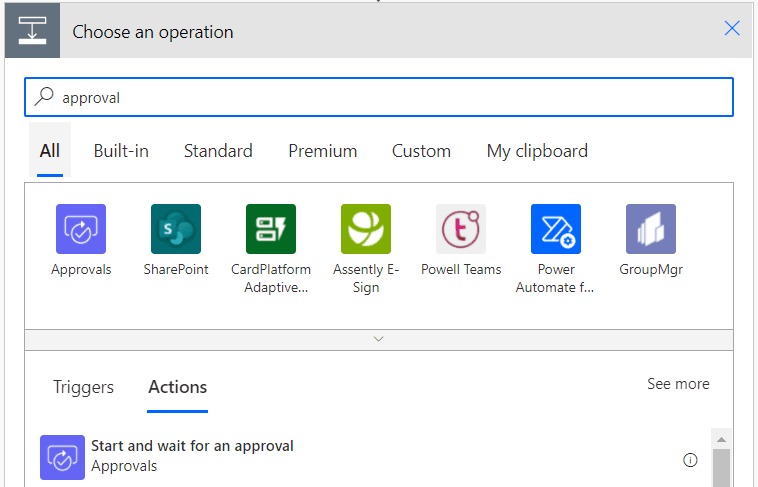758x487 pixels.
Task: Select the GroupMgr connector icon
Action: point(651,229)
